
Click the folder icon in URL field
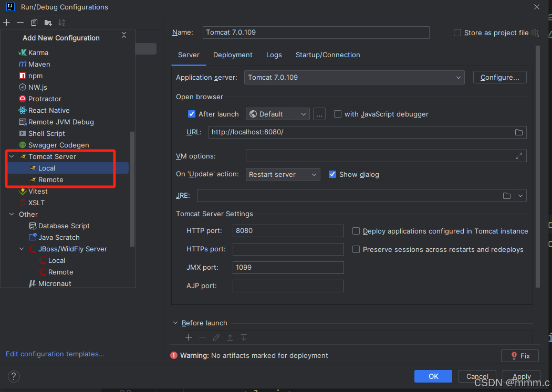(x=518, y=132)
